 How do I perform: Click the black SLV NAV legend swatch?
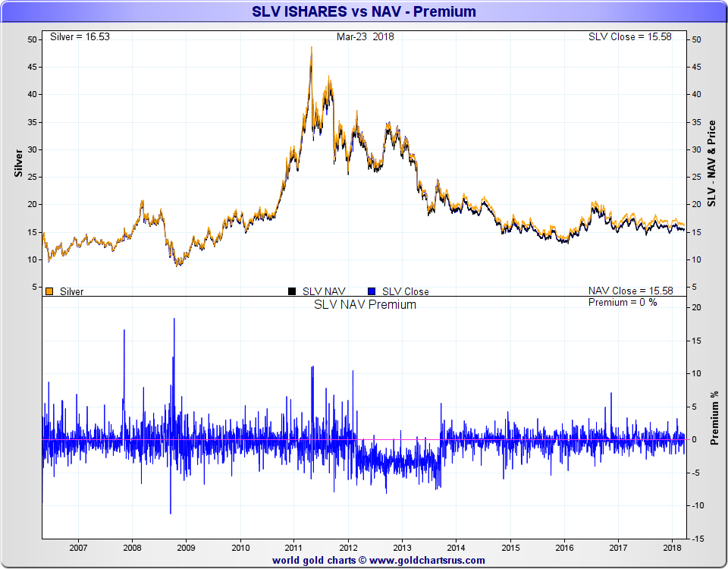point(292,291)
